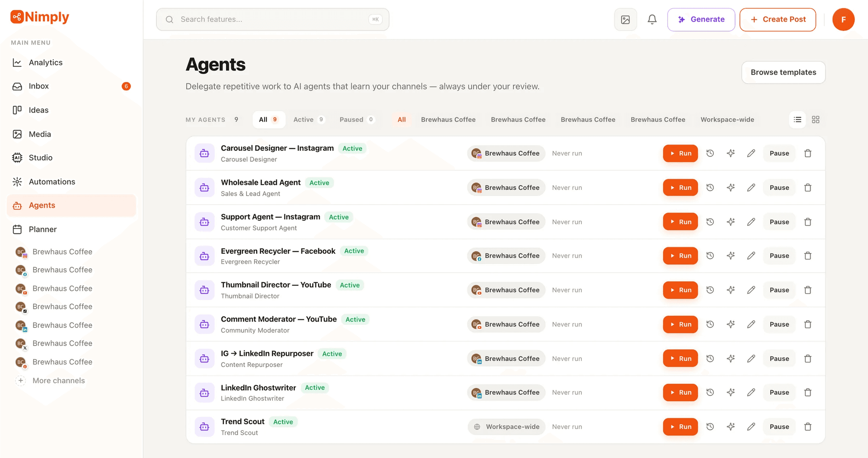This screenshot has height=458, width=868.
Task: Click the Inbox unread badge 6
Action: tap(126, 86)
